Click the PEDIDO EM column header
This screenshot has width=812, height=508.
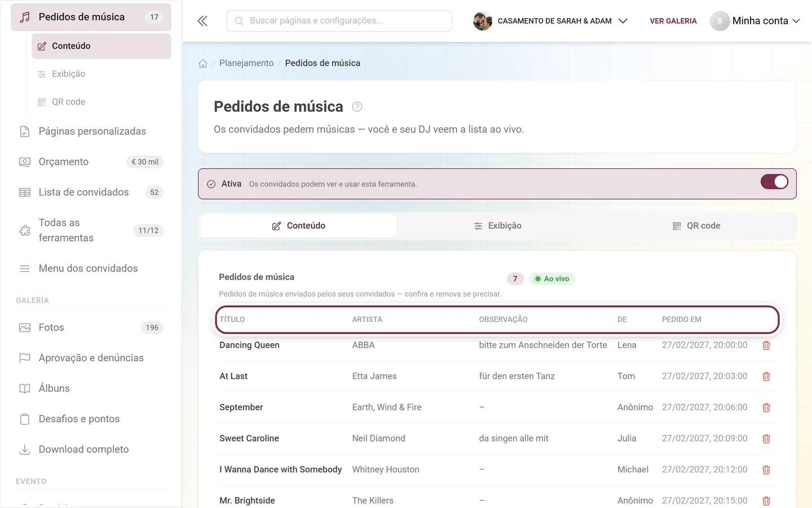tap(682, 319)
